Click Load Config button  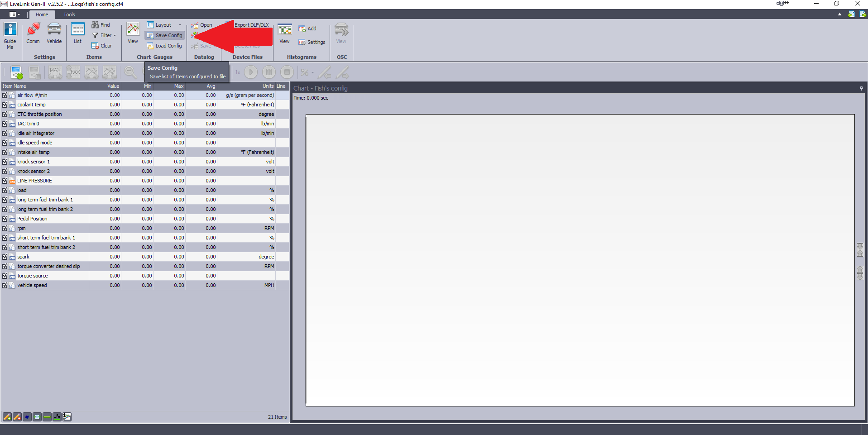coord(165,46)
